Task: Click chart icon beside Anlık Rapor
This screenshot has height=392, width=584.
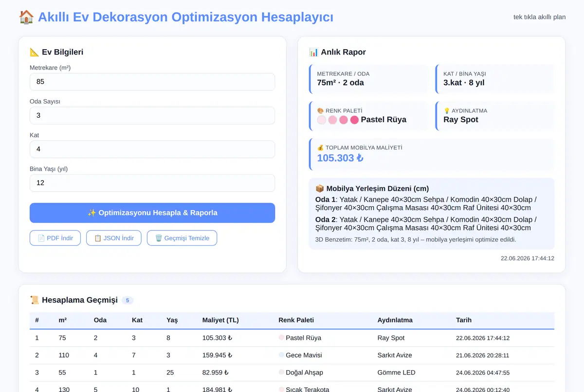Action: coord(313,52)
